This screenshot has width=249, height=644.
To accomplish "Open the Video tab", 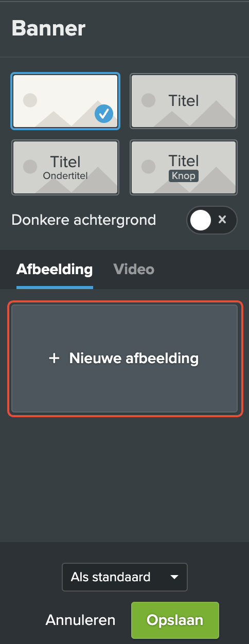I will click(x=134, y=269).
